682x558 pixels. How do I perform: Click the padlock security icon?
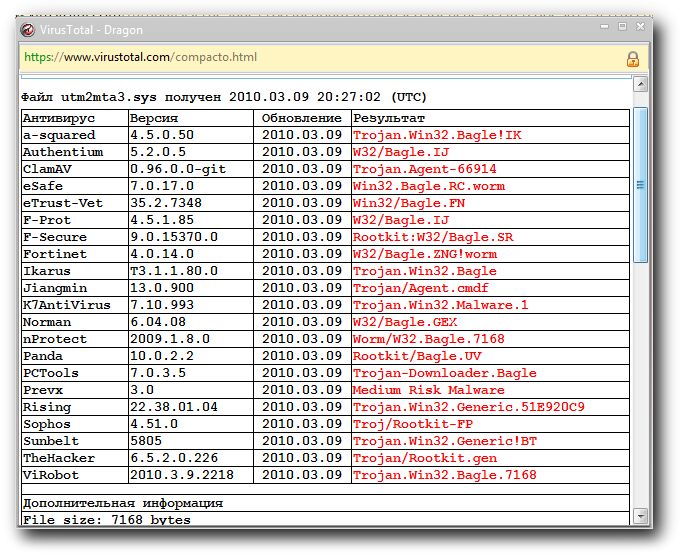[633, 59]
